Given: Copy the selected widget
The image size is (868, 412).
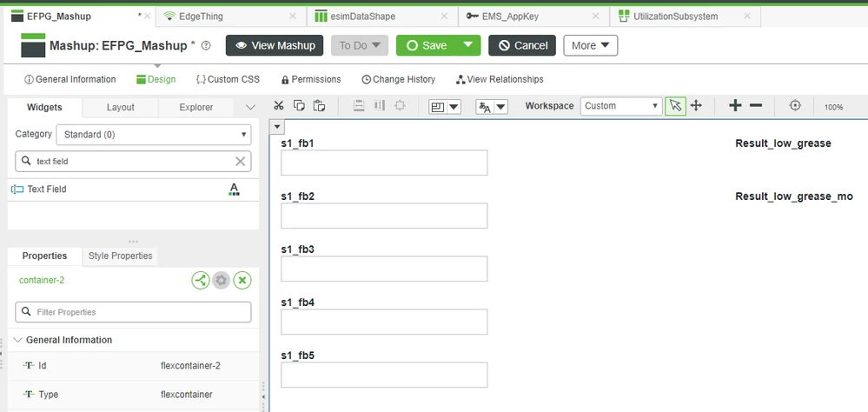Looking at the screenshot, I should pos(299,105).
